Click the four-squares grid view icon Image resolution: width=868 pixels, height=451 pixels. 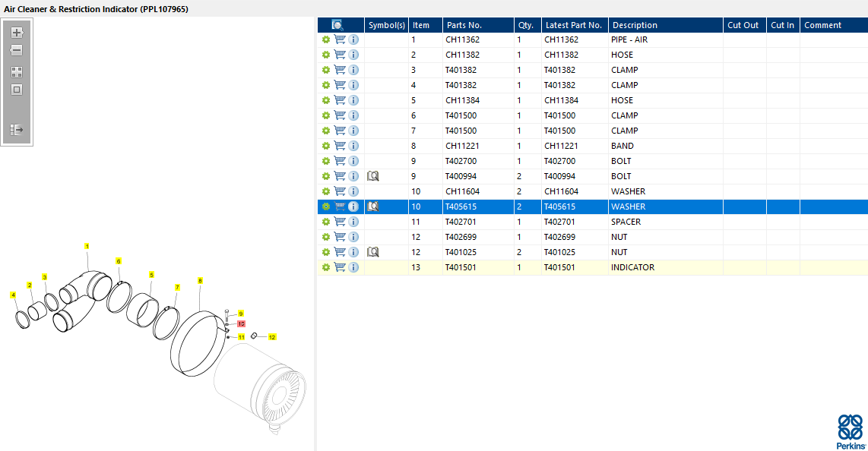17,72
